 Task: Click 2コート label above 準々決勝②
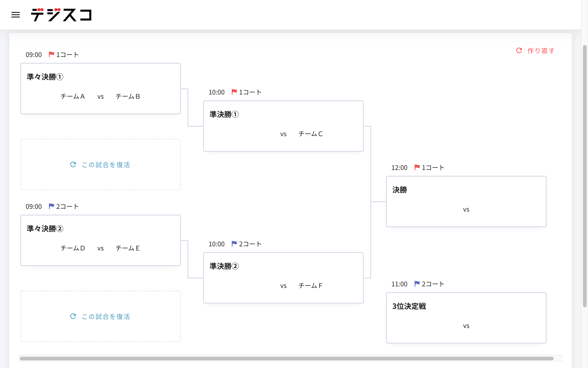point(67,207)
